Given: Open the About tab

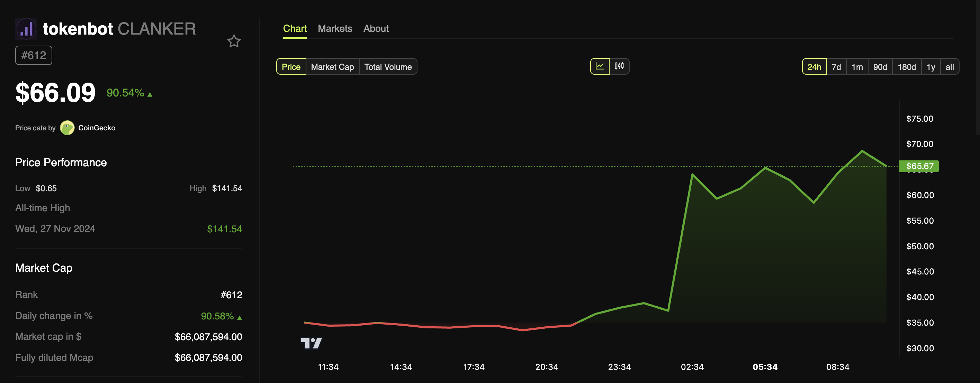Looking at the screenshot, I should (376, 28).
